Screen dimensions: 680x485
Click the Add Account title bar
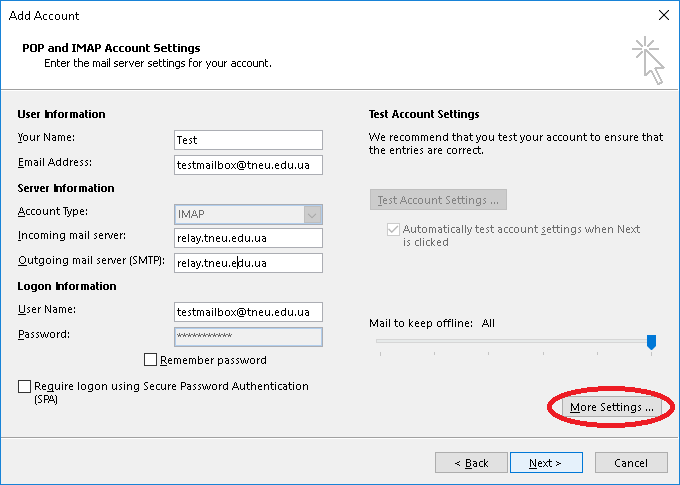(x=300, y=15)
